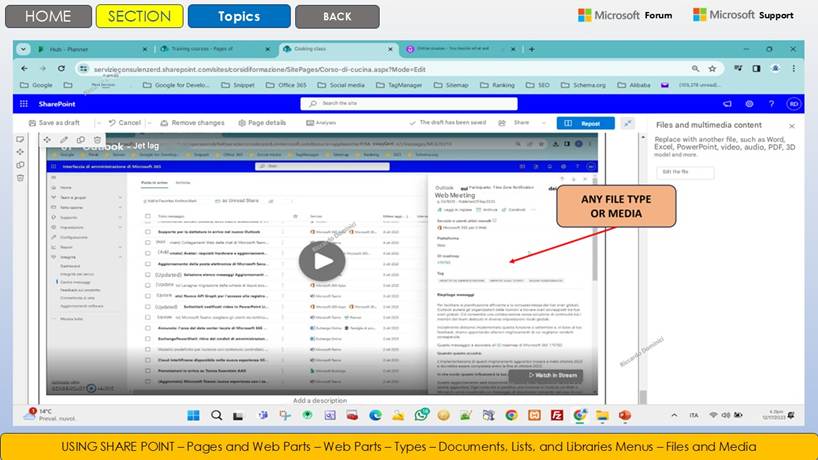Click the page vertical scrollbar up arrow

(x=643, y=137)
